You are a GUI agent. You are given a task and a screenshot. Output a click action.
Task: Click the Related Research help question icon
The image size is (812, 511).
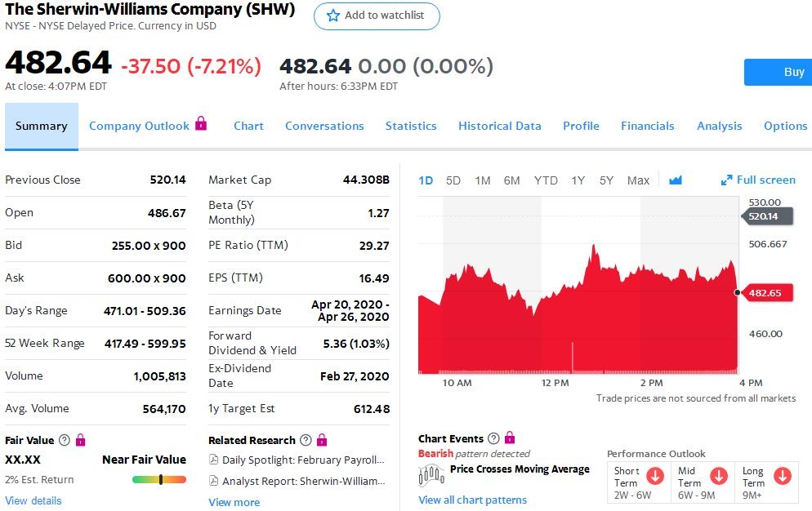306,440
